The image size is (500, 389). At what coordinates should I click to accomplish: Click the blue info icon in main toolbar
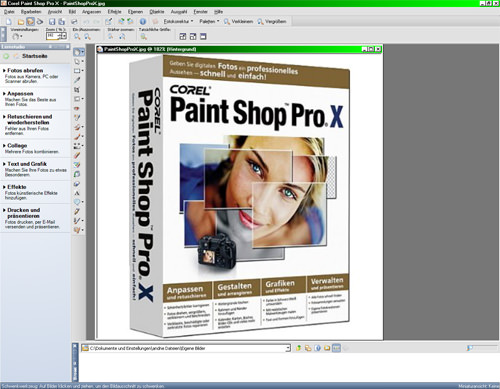(x=143, y=21)
